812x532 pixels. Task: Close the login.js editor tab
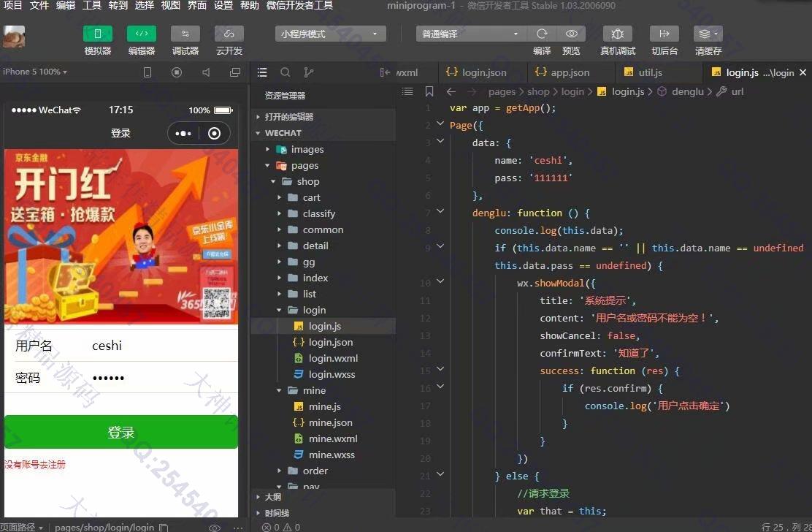coord(803,72)
